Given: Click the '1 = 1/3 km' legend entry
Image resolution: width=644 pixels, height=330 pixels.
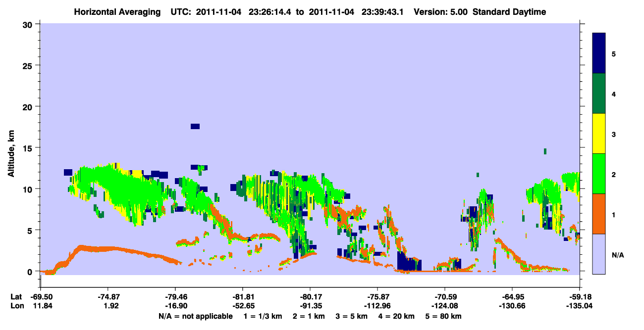Looking at the screenshot, I should point(264,316).
